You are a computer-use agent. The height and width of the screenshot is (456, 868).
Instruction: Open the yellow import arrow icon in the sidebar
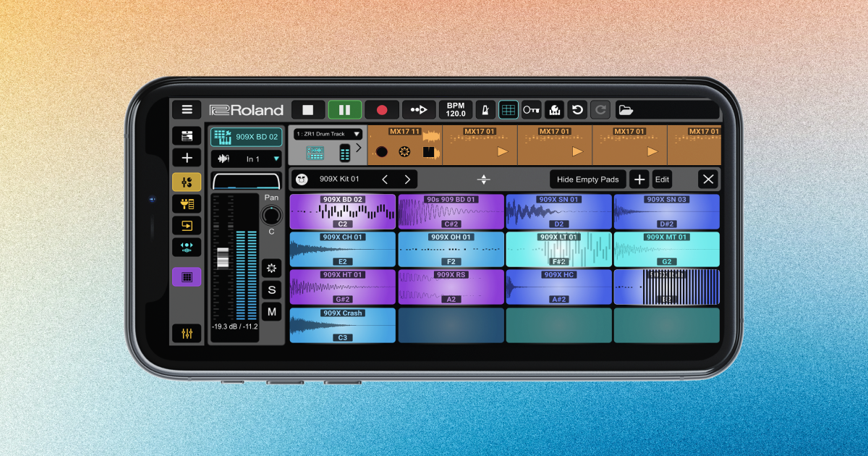click(x=187, y=226)
